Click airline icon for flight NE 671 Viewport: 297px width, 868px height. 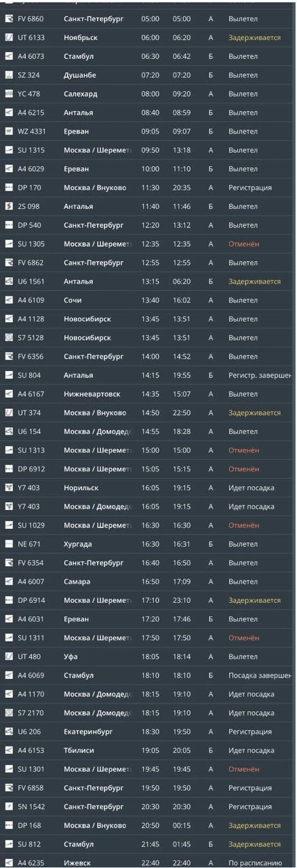tap(9, 544)
